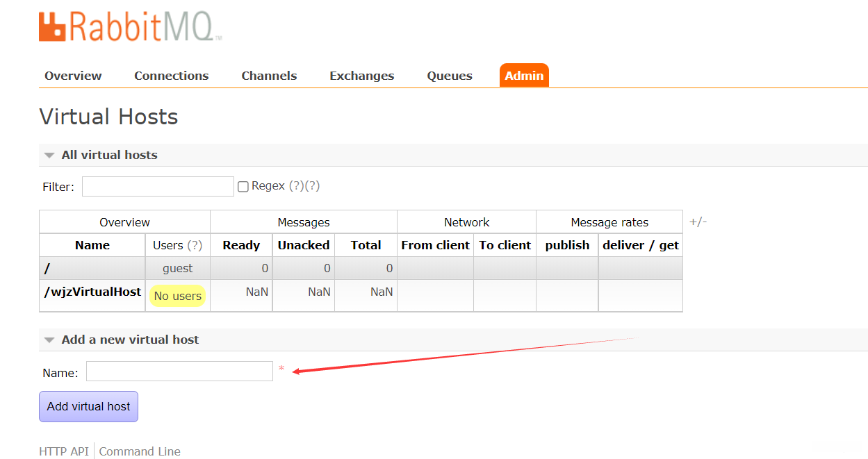Image resolution: width=868 pixels, height=459 pixels.
Task: Sort by the To client column
Action: [505, 245]
